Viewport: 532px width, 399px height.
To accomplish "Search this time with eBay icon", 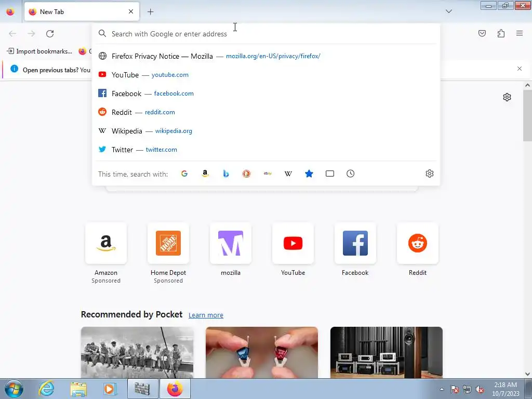I will point(268,174).
